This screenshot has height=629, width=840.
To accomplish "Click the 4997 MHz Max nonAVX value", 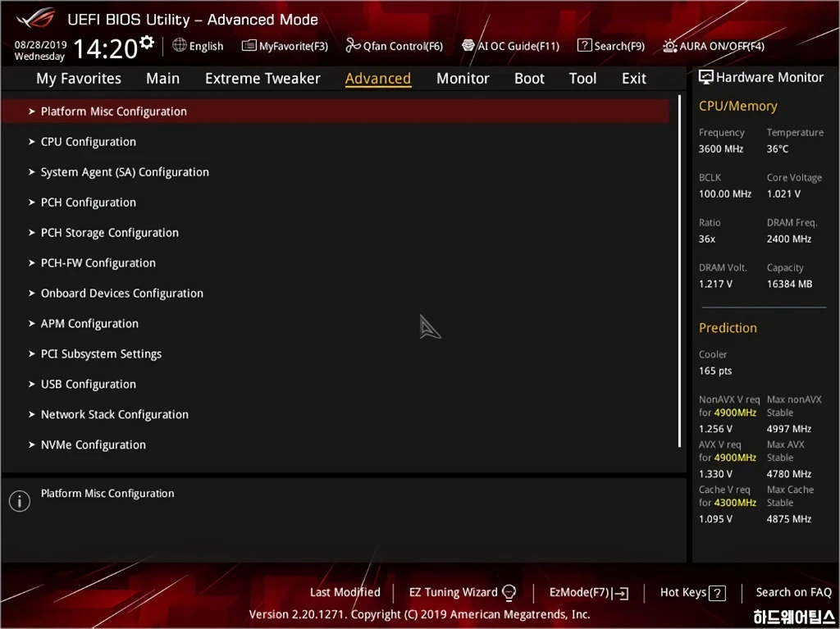I will coord(788,429).
